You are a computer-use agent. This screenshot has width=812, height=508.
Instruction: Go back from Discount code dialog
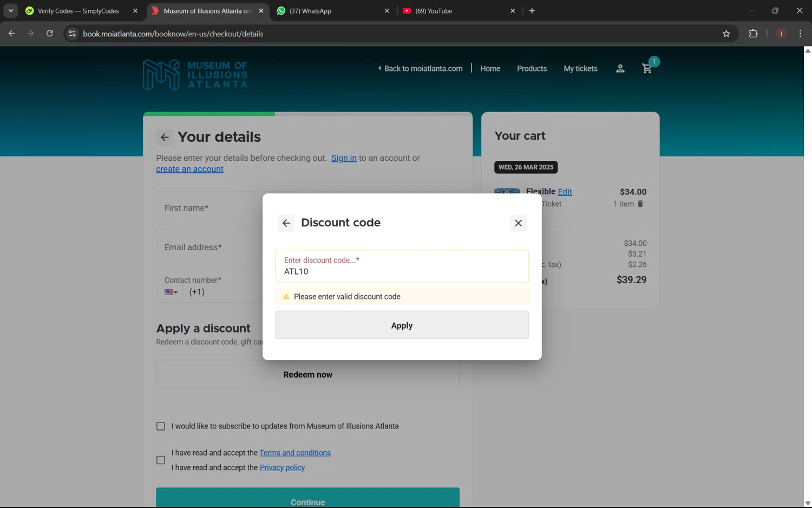tap(286, 223)
